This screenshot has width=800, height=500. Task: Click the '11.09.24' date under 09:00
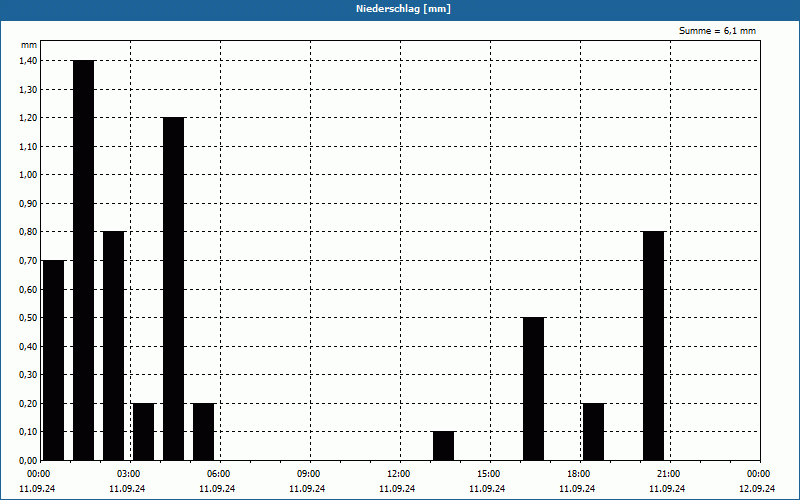tap(307, 489)
